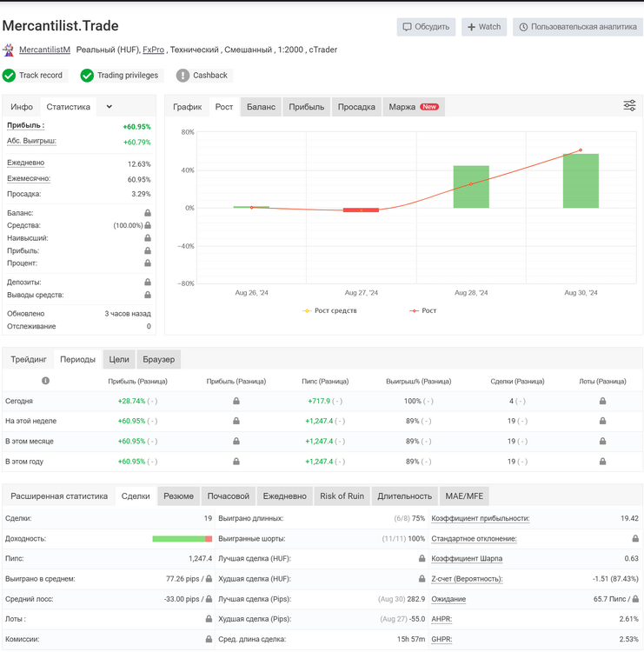Click the Aug 28 green growth bar
This screenshot has height=652, width=644.
[471, 187]
